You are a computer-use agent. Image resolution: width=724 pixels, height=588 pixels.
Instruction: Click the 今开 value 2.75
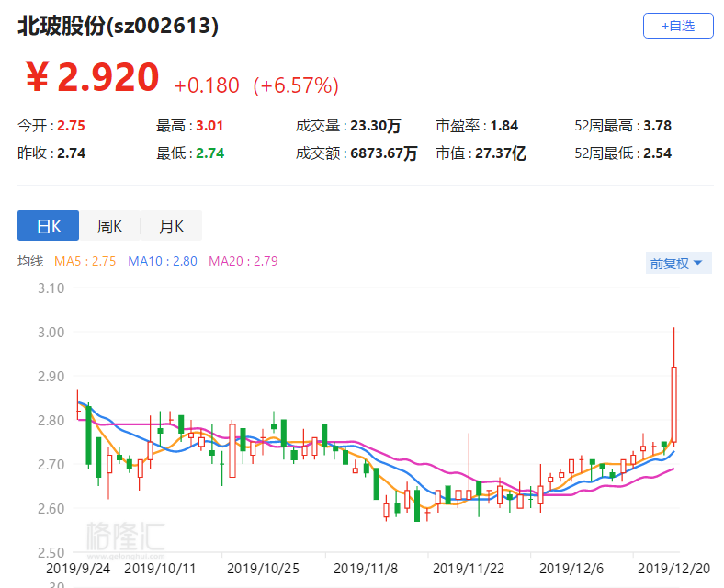click(x=71, y=126)
